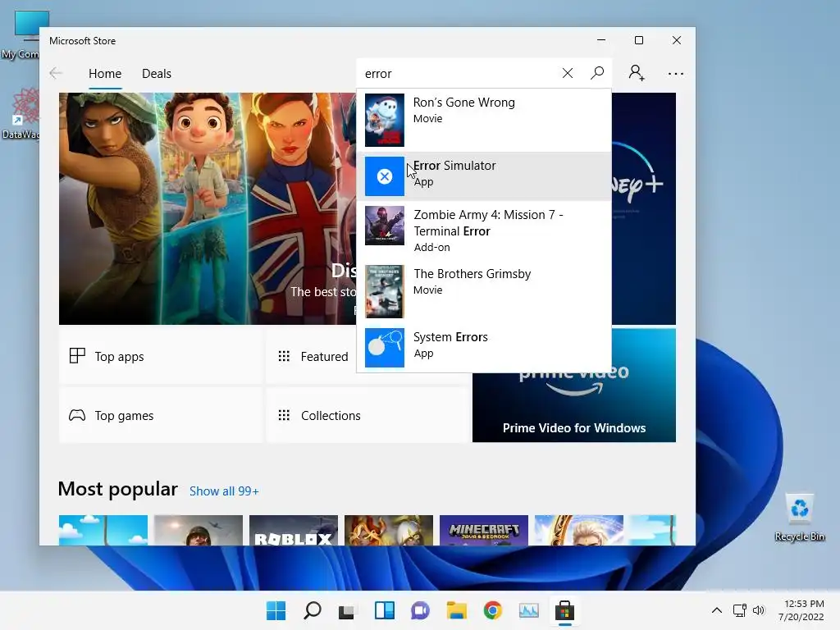This screenshot has height=630, width=840.
Task: Select Ron's Gone Wrong movie poster
Action: [385, 120]
